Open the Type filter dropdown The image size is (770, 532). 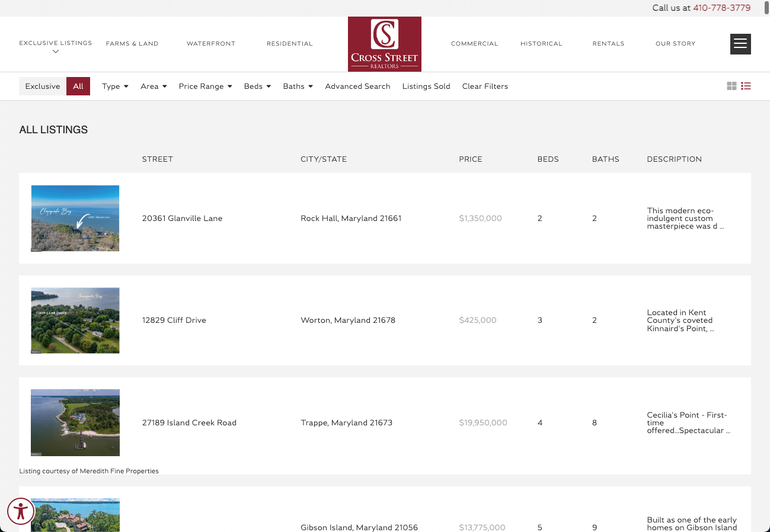coord(115,86)
